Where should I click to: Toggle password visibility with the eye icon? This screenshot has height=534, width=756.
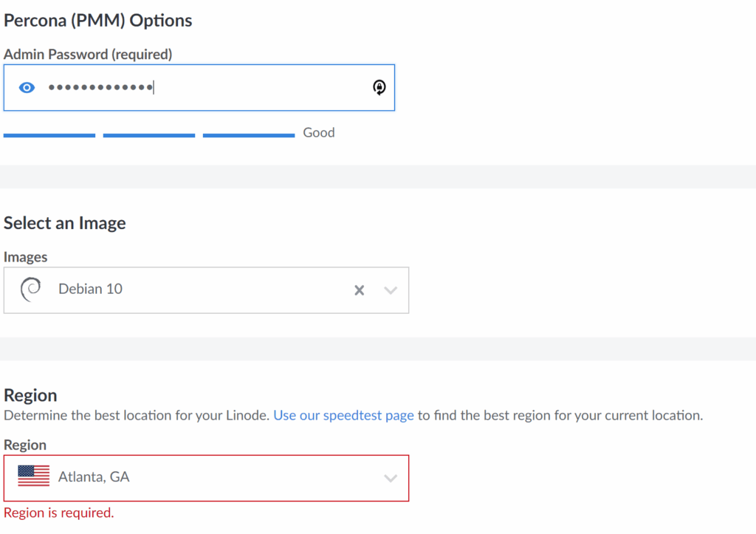pyautogui.click(x=27, y=87)
